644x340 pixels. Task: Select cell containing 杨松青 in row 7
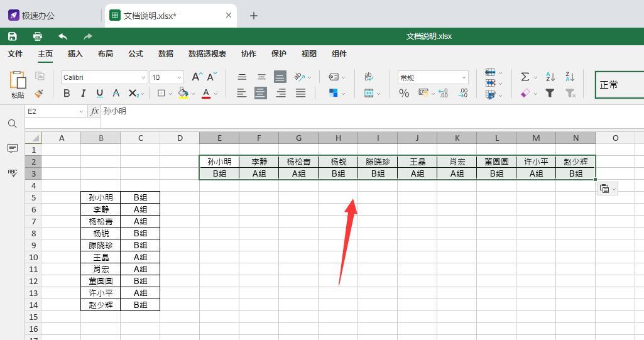(x=101, y=221)
